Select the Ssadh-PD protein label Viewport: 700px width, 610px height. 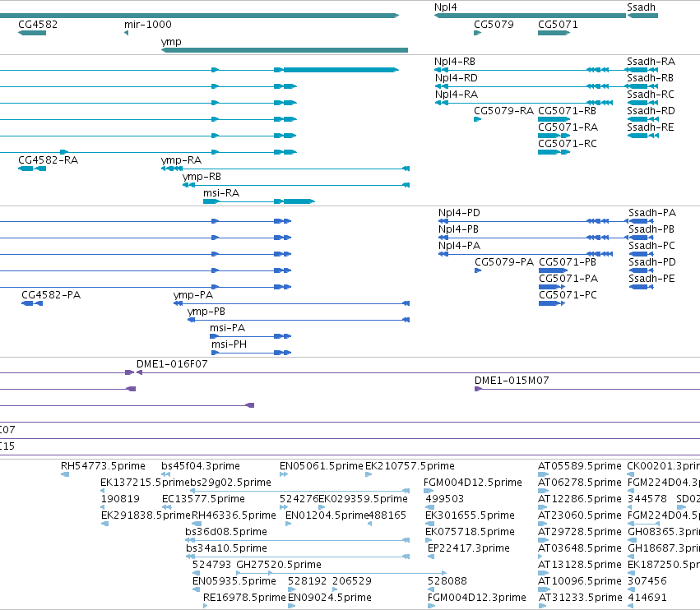point(651,262)
